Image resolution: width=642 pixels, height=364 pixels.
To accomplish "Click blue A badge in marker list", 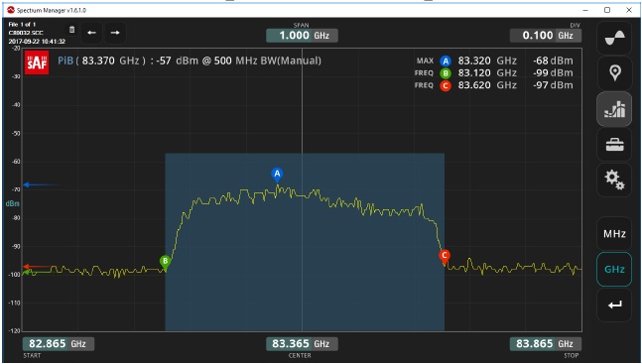I will click(446, 61).
